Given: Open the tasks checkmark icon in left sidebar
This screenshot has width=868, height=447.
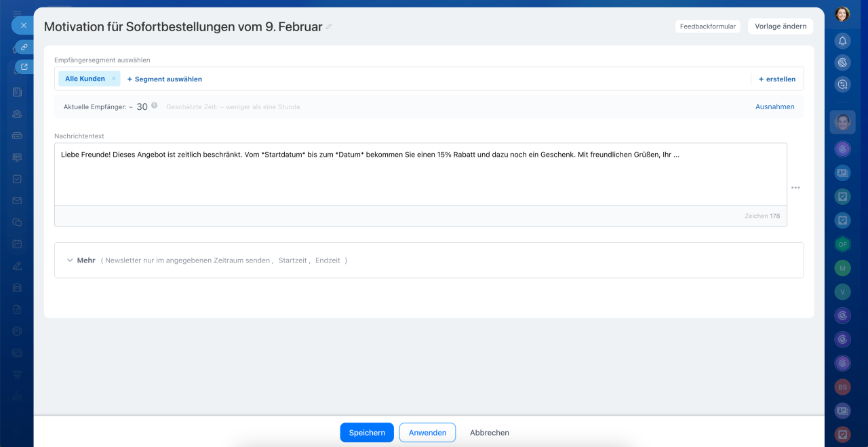Looking at the screenshot, I should (17, 178).
